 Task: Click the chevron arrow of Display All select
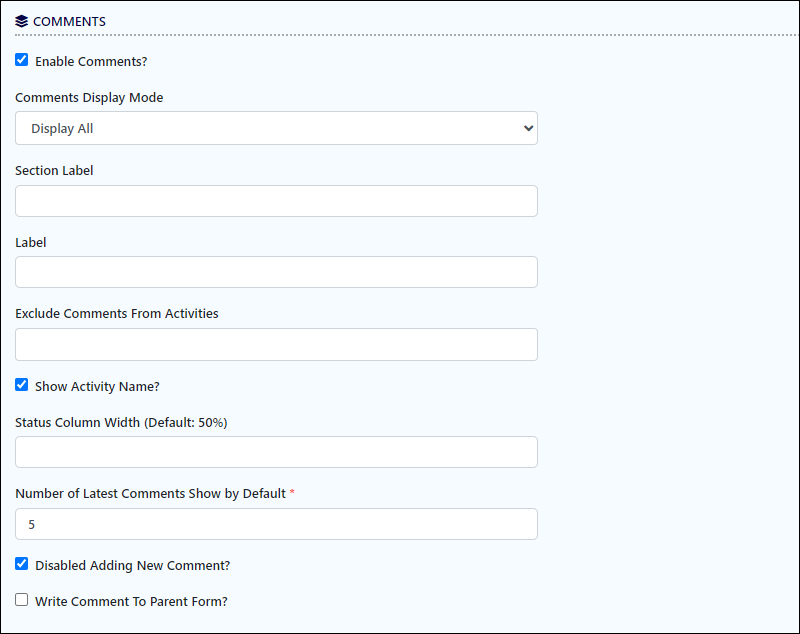tap(528, 128)
